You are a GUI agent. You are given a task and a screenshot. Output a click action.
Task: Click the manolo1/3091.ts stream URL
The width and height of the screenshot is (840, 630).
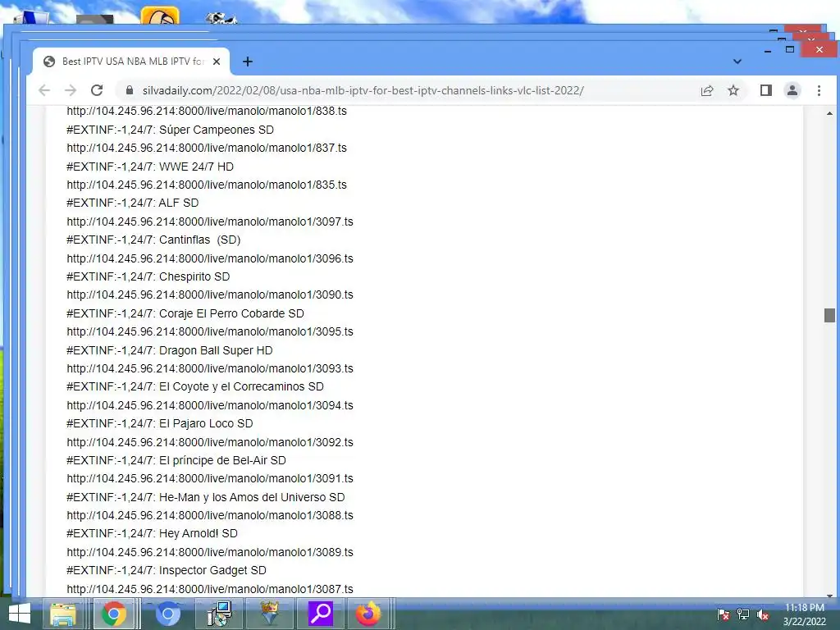[210, 478]
